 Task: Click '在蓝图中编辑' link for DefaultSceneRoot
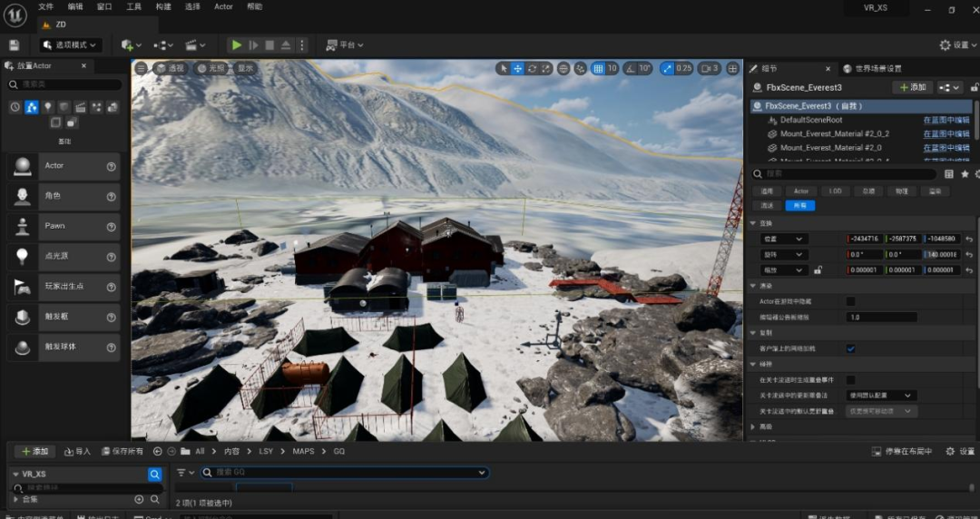coord(946,120)
